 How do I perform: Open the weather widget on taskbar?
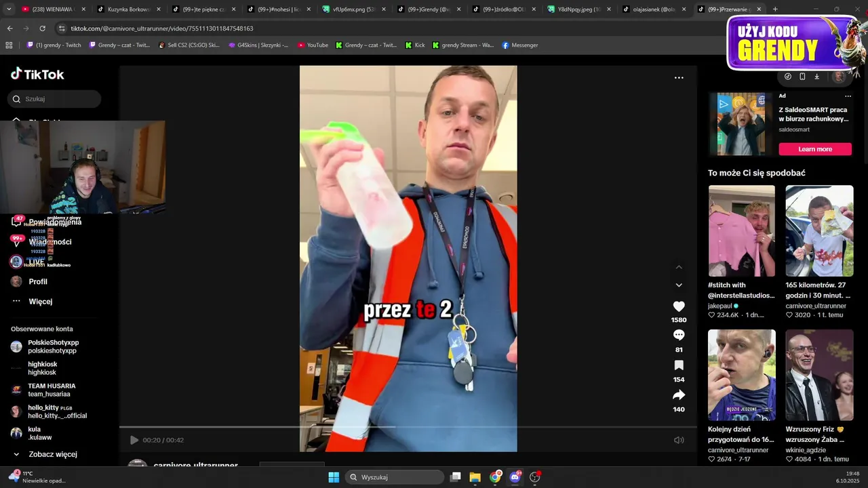[37, 477]
